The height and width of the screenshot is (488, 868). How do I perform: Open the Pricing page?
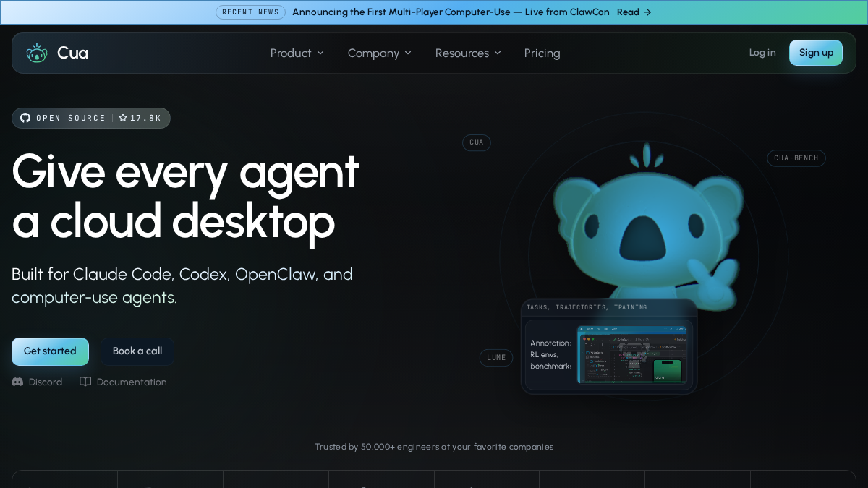(x=542, y=53)
